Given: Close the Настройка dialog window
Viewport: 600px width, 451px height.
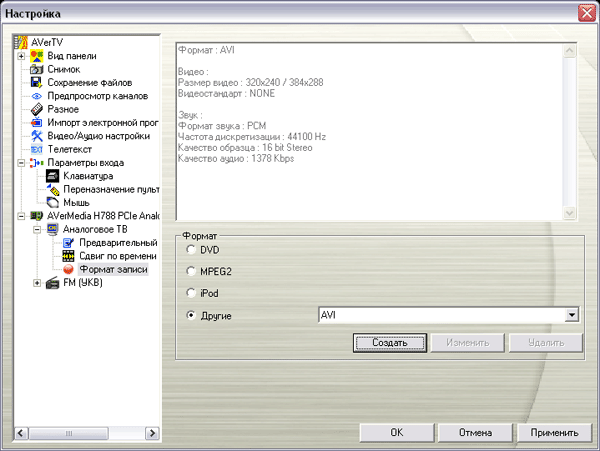Looking at the screenshot, I should 587,13.
